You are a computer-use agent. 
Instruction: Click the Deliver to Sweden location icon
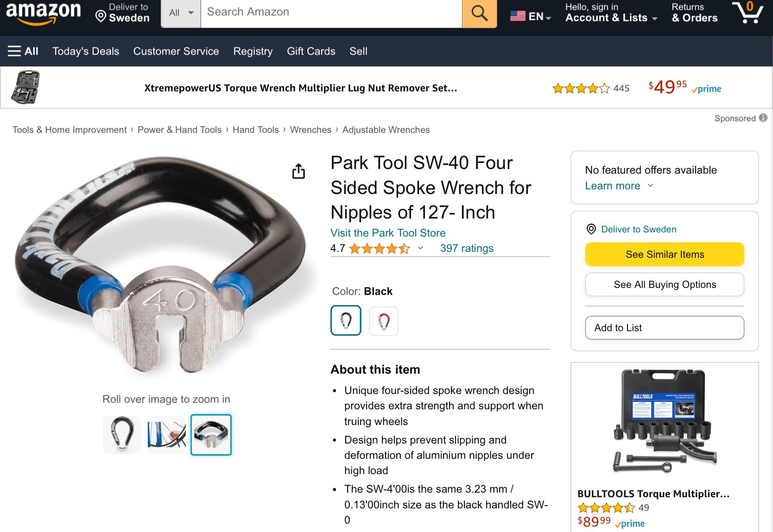591,229
